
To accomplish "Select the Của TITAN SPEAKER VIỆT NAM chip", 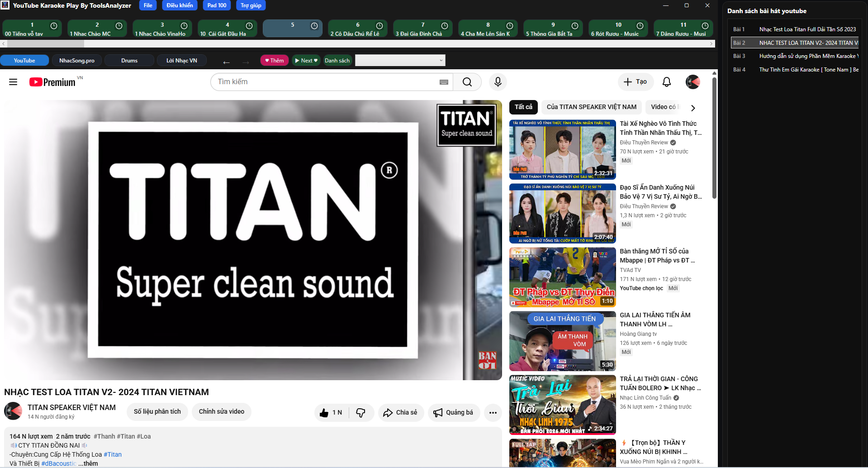I will [x=591, y=107].
